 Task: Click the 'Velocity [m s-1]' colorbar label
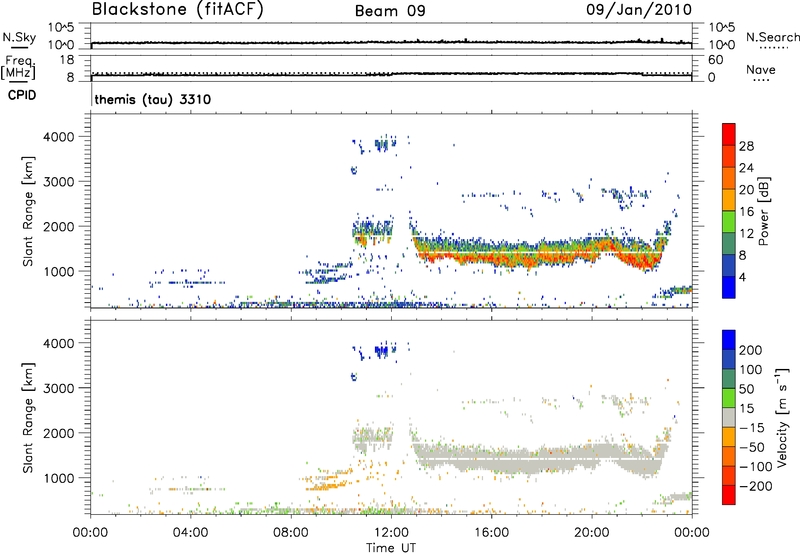[x=782, y=417]
